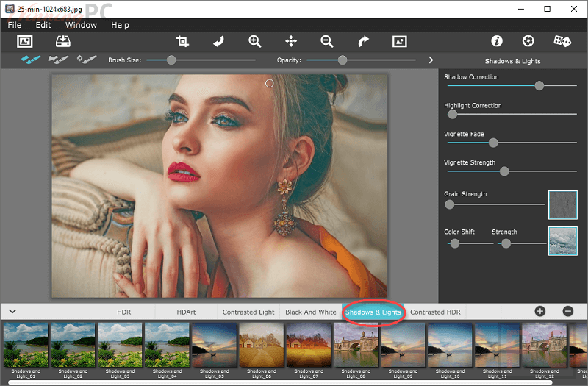
Task: Click the Vignette Fade slider handle
Action: point(493,143)
